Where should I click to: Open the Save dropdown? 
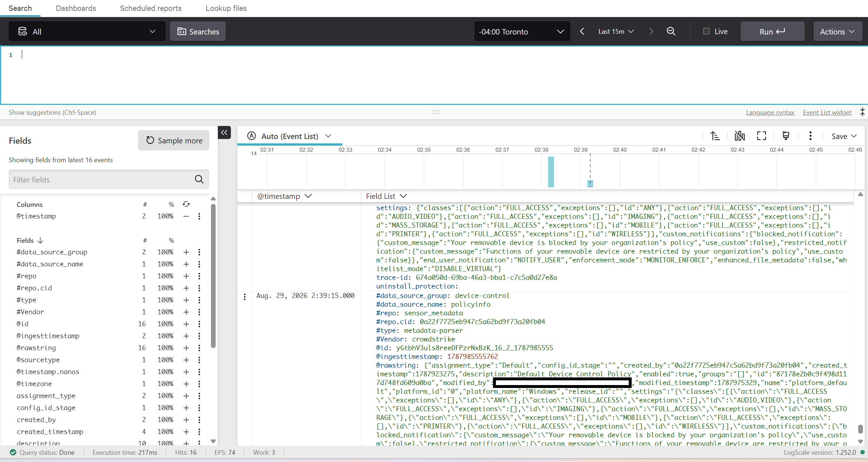click(844, 136)
